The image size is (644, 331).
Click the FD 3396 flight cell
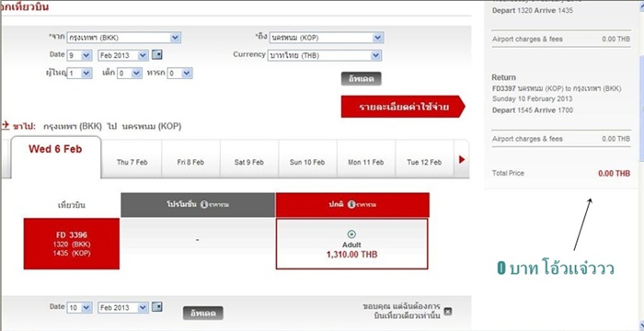[x=72, y=244]
